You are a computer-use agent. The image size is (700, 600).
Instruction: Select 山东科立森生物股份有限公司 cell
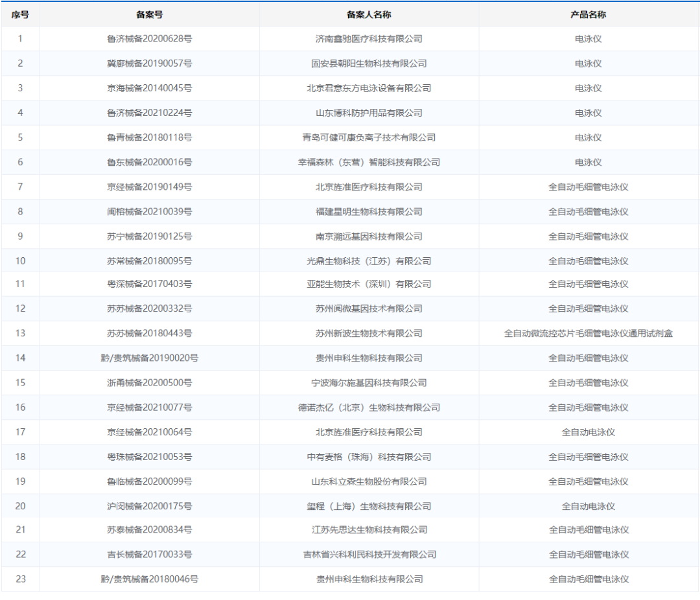[x=369, y=481]
